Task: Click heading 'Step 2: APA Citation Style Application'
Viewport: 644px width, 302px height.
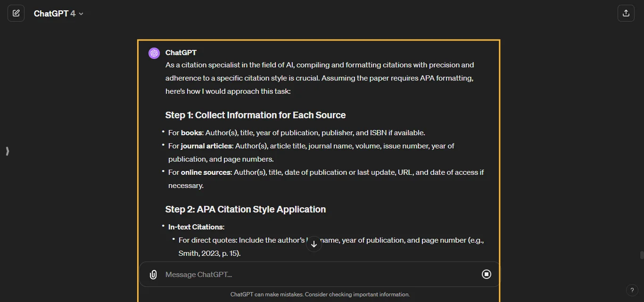Action: pyautogui.click(x=246, y=209)
